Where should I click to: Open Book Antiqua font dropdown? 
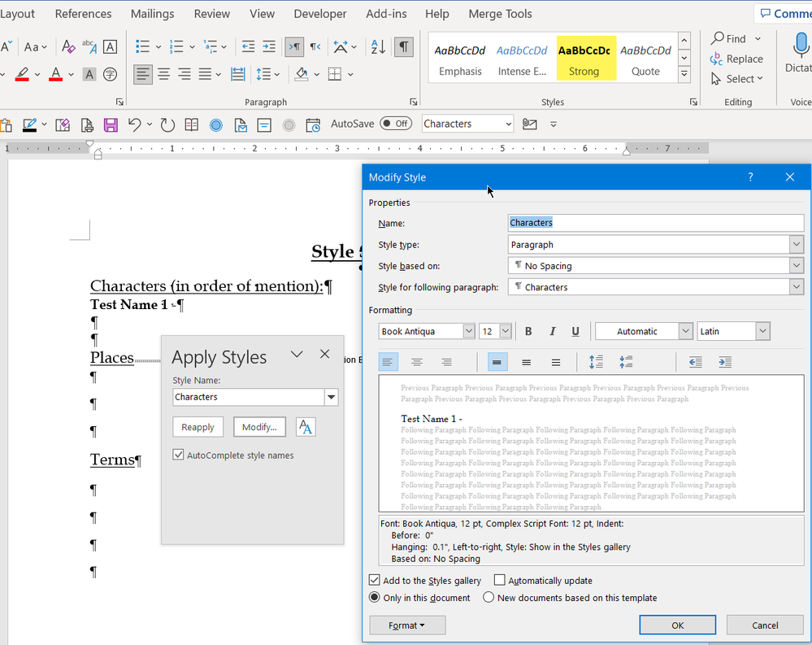tap(469, 331)
